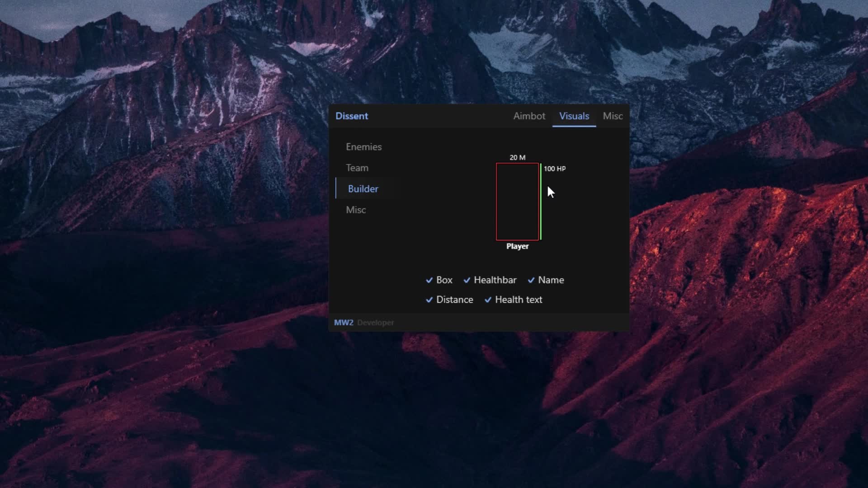Click the Dissent title text
Viewport: 868px width, 488px height.
point(351,116)
